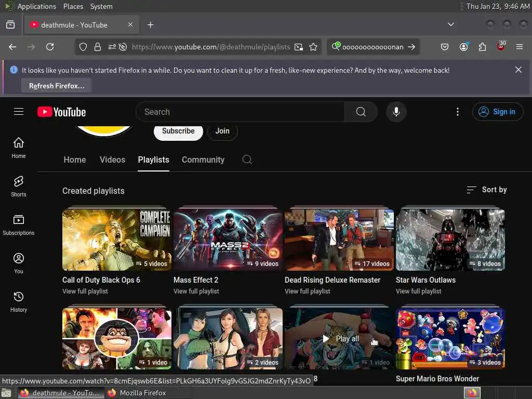Viewport: 532px width, 399px height.
Task: View full playlist for Dead Rising Deluxe
Action: coord(307,291)
